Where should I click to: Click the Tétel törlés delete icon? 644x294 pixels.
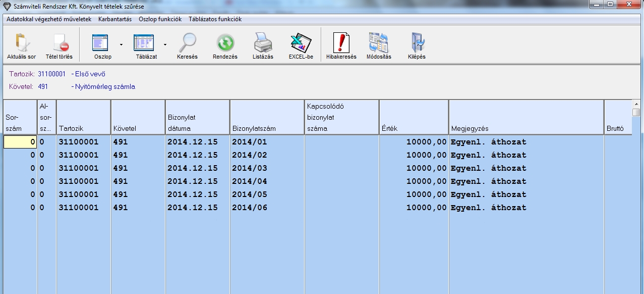pyautogui.click(x=59, y=43)
